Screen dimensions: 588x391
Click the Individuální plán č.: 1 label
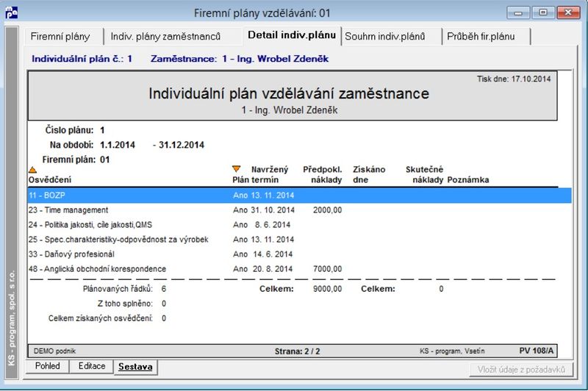(82, 59)
